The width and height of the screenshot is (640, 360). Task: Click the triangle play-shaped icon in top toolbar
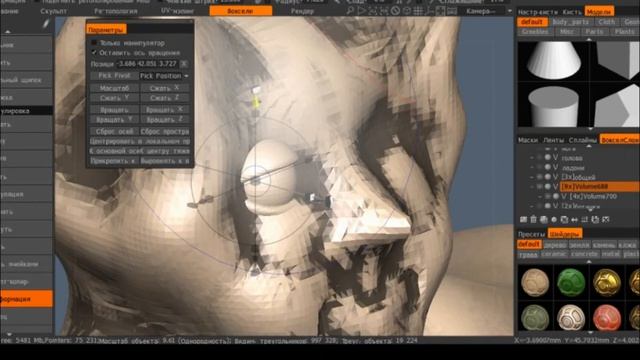pyautogui.click(x=362, y=11)
